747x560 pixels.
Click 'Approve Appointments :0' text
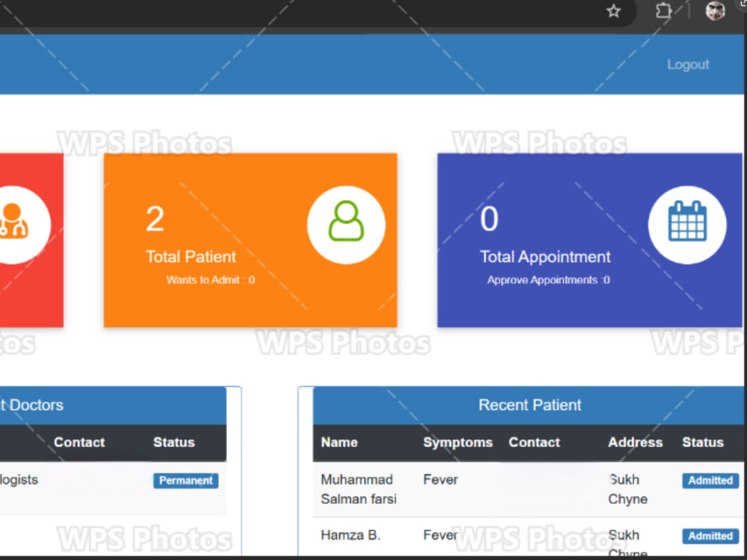pyautogui.click(x=548, y=280)
